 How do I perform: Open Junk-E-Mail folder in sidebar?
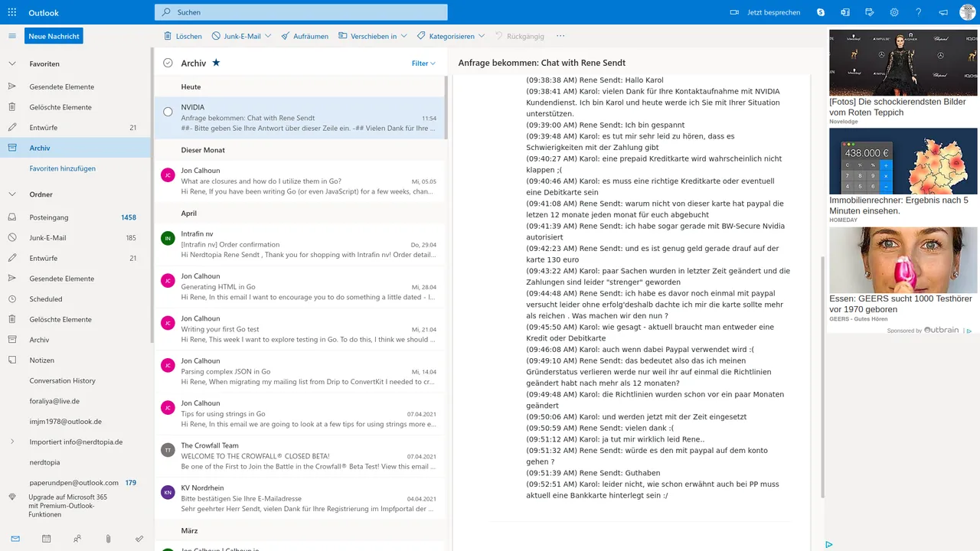click(x=75, y=238)
